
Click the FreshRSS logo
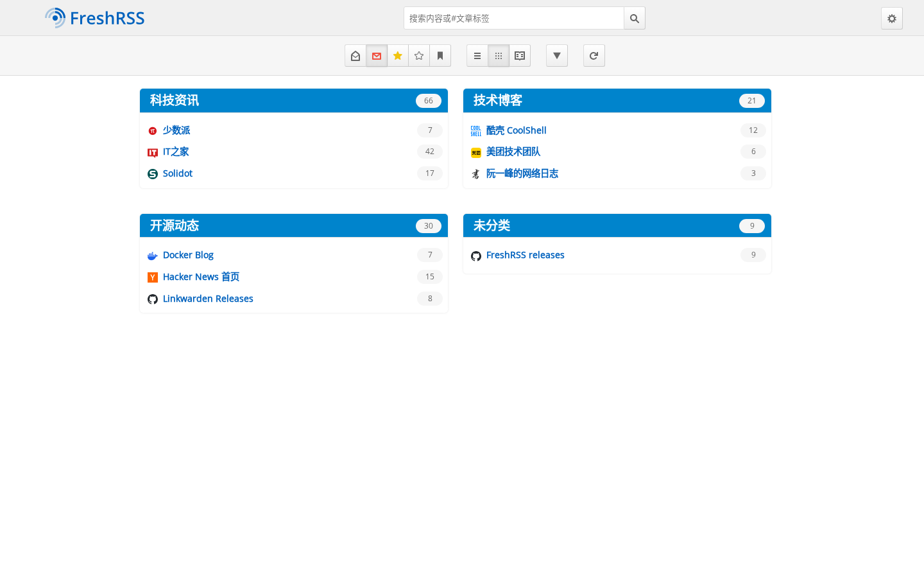pyautogui.click(x=95, y=18)
